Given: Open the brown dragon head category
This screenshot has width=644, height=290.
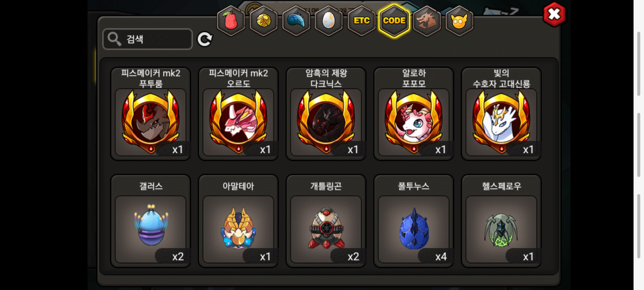Looking at the screenshot, I should [x=427, y=21].
